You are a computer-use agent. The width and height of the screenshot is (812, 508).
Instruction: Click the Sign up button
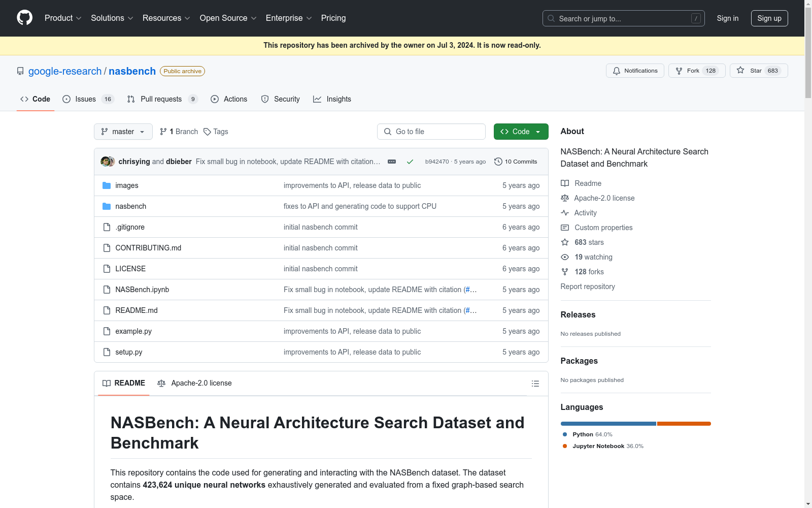pos(769,18)
